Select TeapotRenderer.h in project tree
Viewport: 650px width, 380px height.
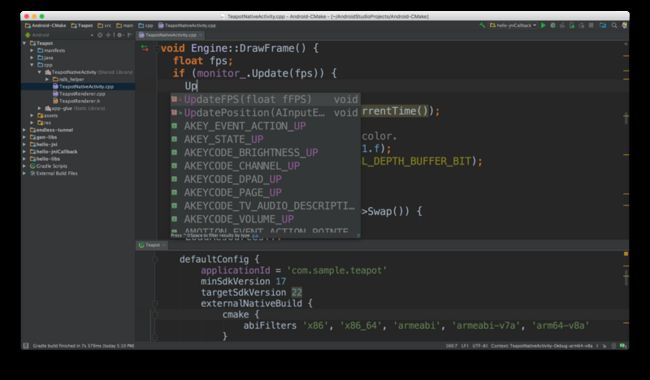[76, 101]
